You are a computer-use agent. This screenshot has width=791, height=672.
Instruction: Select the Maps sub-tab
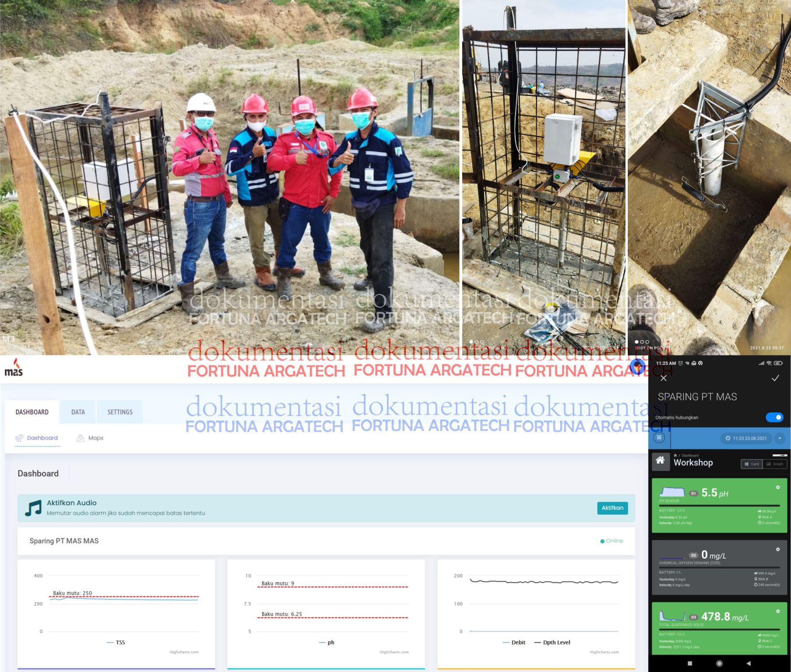point(90,438)
